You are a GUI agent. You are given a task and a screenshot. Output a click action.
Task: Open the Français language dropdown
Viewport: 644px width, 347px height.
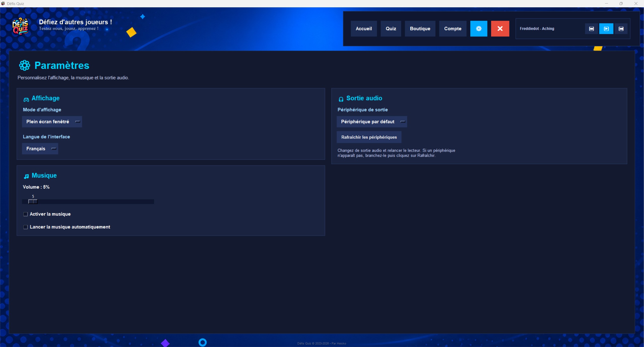pos(40,149)
